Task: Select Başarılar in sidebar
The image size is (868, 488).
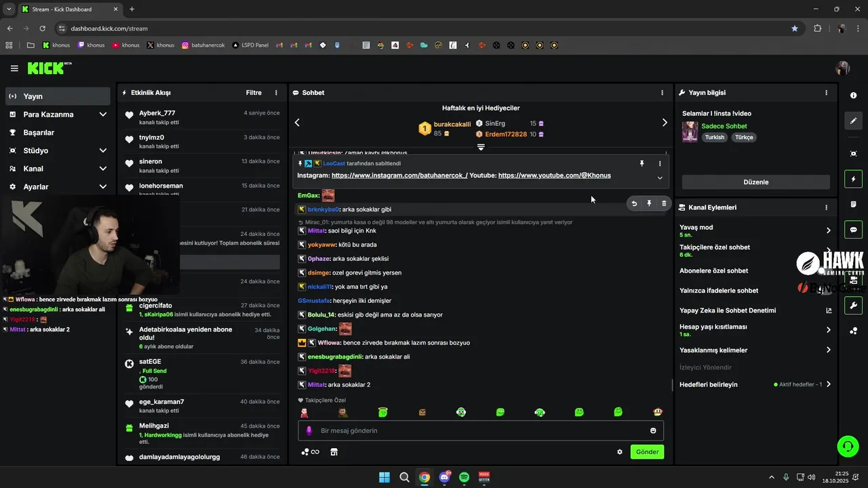Action: click(58, 133)
